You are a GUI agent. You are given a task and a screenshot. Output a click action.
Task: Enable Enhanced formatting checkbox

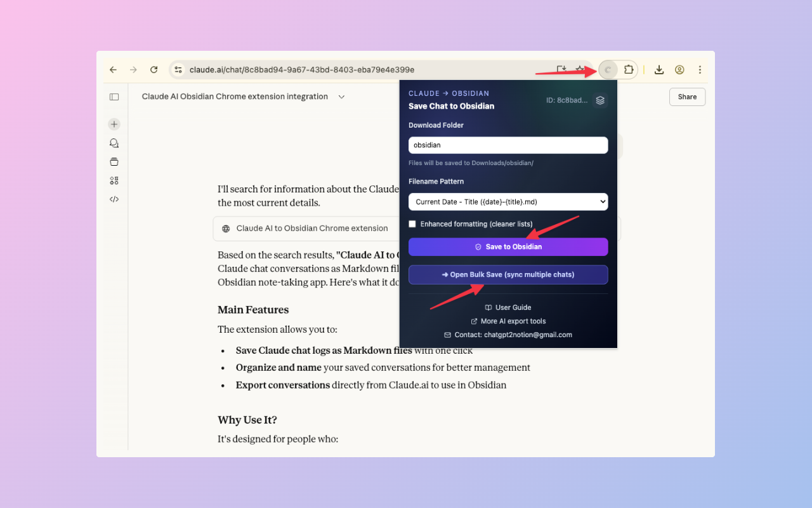(412, 224)
